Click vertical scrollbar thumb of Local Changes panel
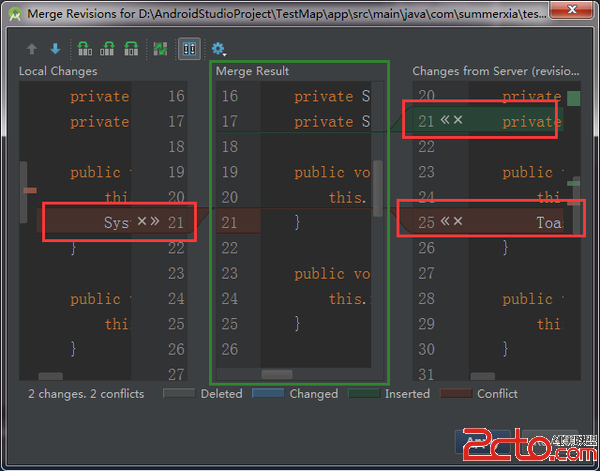Viewport: 600px width, 471px height. (23, 192)
